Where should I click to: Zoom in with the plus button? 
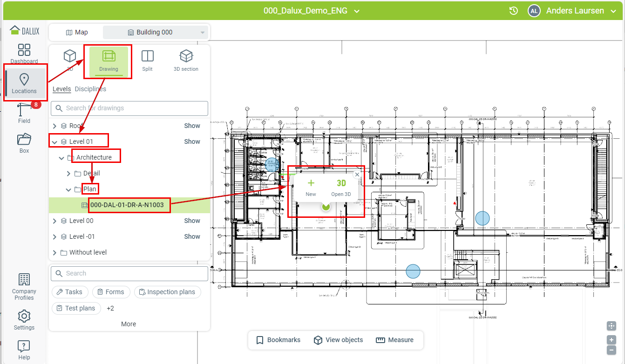(611, 340)
